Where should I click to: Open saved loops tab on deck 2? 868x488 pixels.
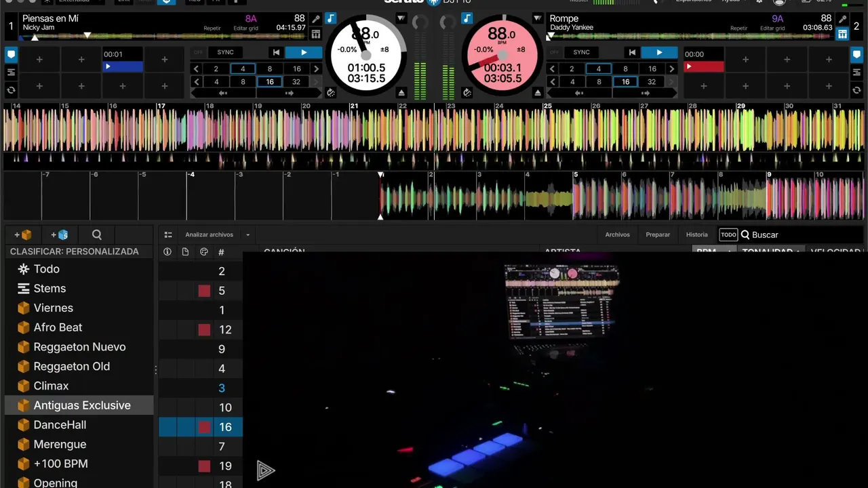[856, 73]
